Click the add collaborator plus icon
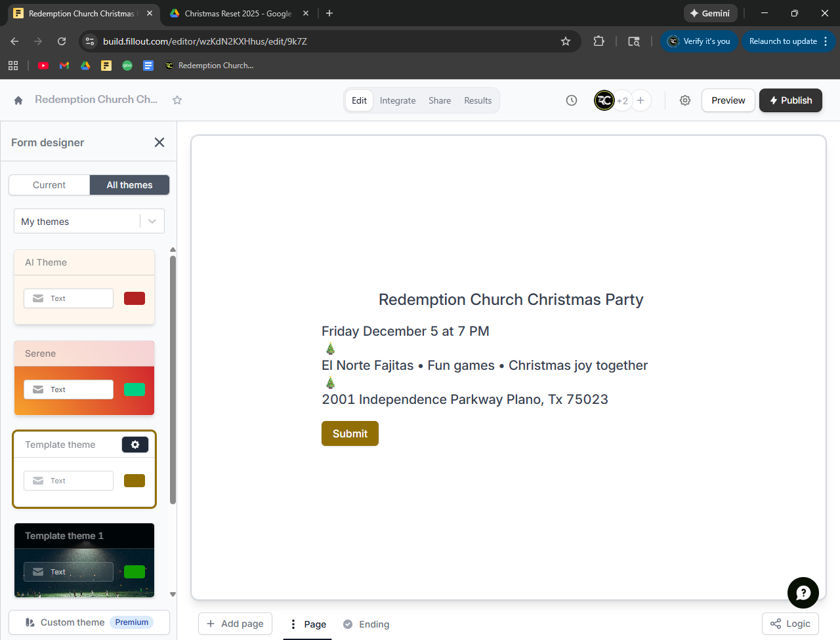Screen dimensions: 840x640 [x=640, y=100]
